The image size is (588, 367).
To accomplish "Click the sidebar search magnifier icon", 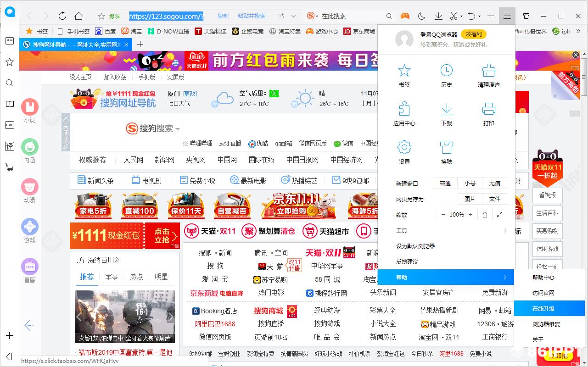I will pyautogui.click(x=10, y=83).
